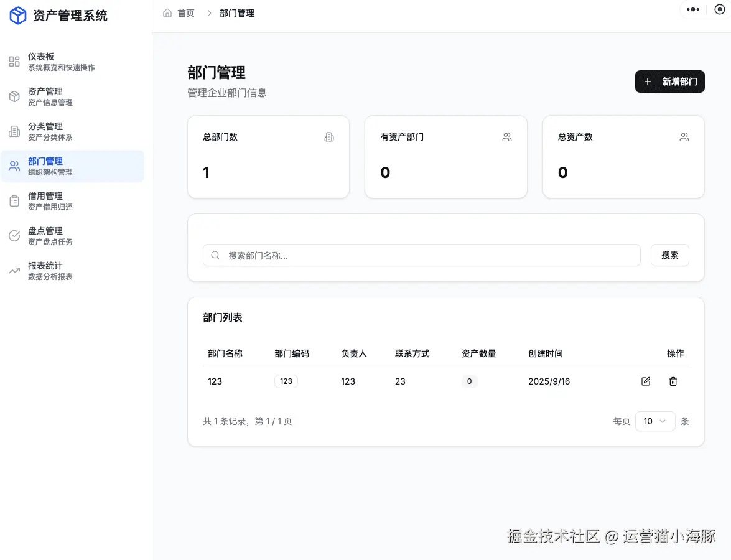Click the 部门编码 column header
731x560 pixels.
[x=292, y=353]
